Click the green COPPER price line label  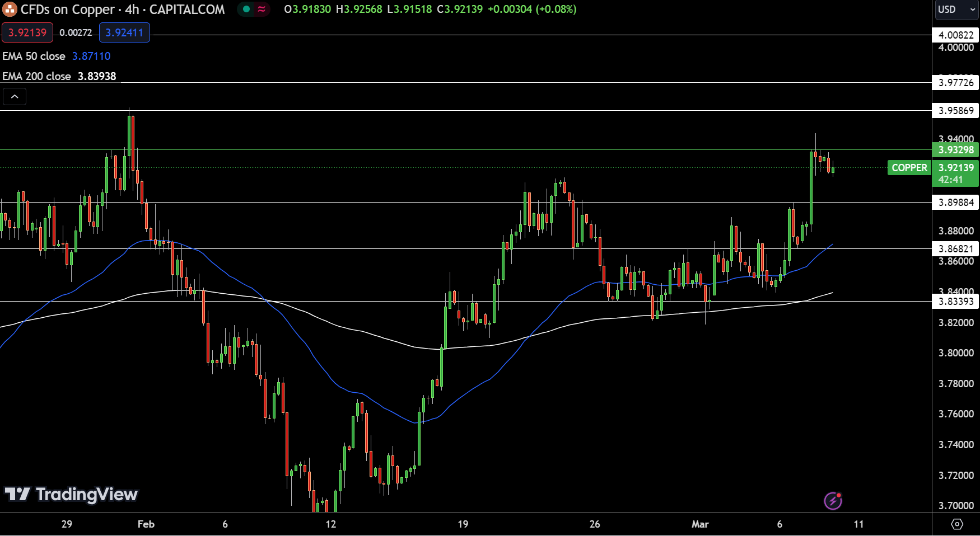[909, 168]
